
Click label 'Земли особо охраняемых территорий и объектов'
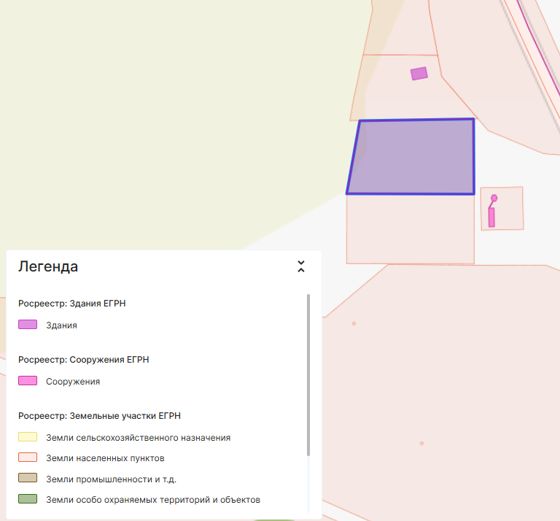153,500
